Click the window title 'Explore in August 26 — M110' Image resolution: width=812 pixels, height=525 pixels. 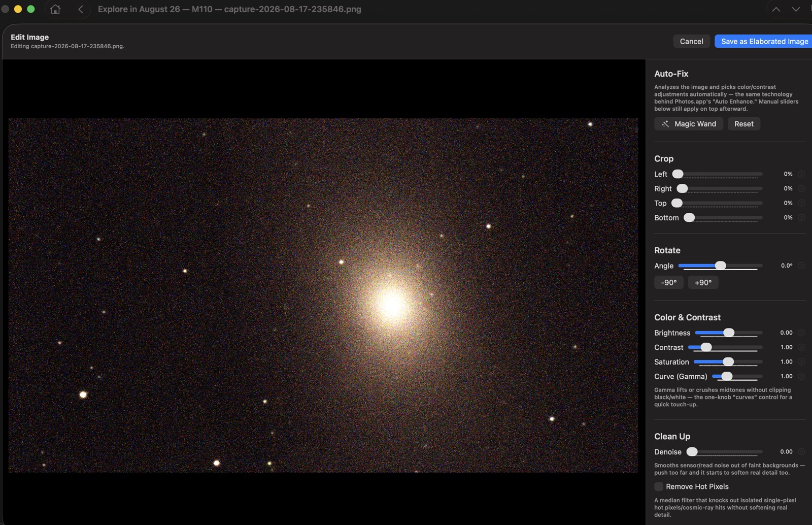click(155, 9)
